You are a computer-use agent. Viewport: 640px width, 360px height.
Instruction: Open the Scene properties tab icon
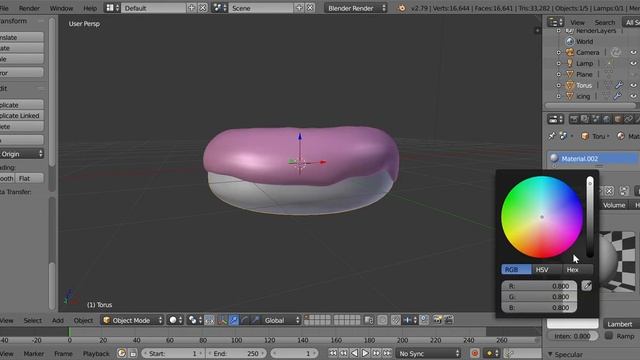point(596,119)
